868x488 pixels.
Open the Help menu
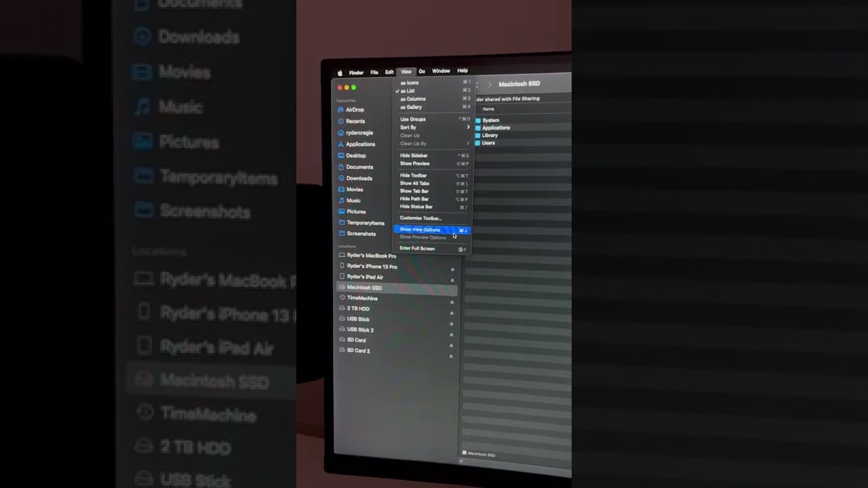pyautogui.click(x=462, y=70)
